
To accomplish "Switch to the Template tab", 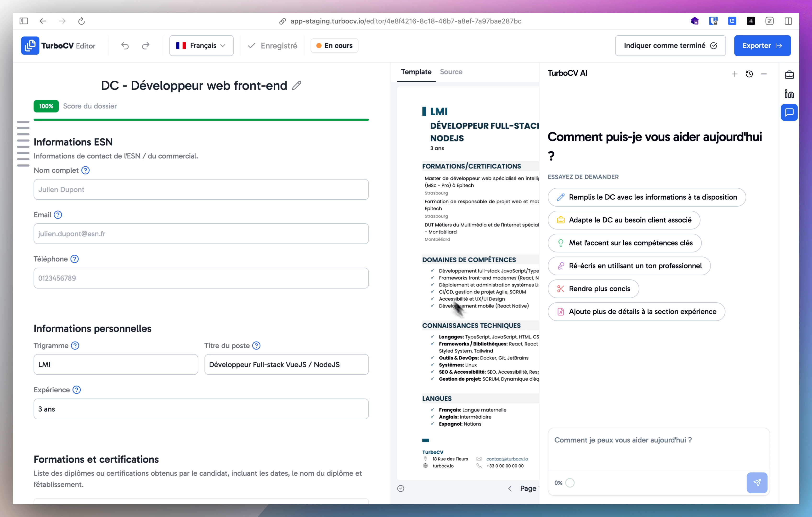I will point(416,72).
